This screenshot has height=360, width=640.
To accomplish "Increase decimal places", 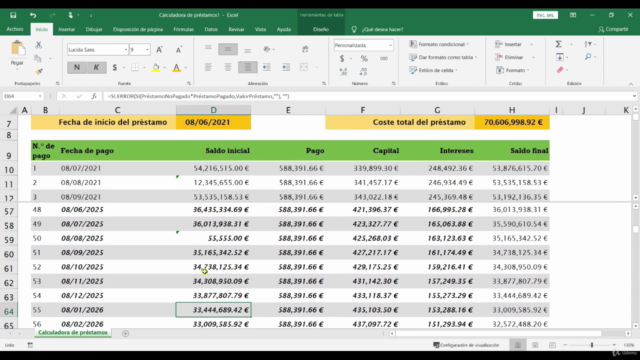I will [x=343, y=72].
